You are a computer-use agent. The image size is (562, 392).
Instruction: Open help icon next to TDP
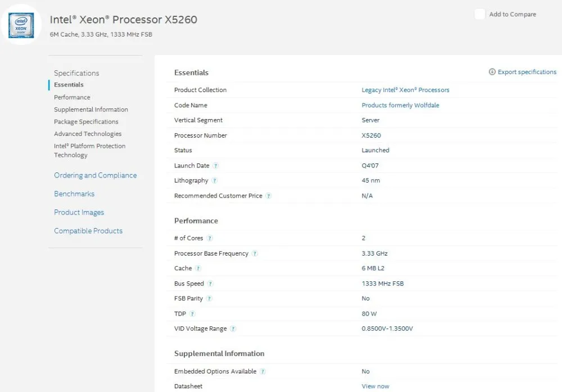pyautogui.click(x=192, y=314)
